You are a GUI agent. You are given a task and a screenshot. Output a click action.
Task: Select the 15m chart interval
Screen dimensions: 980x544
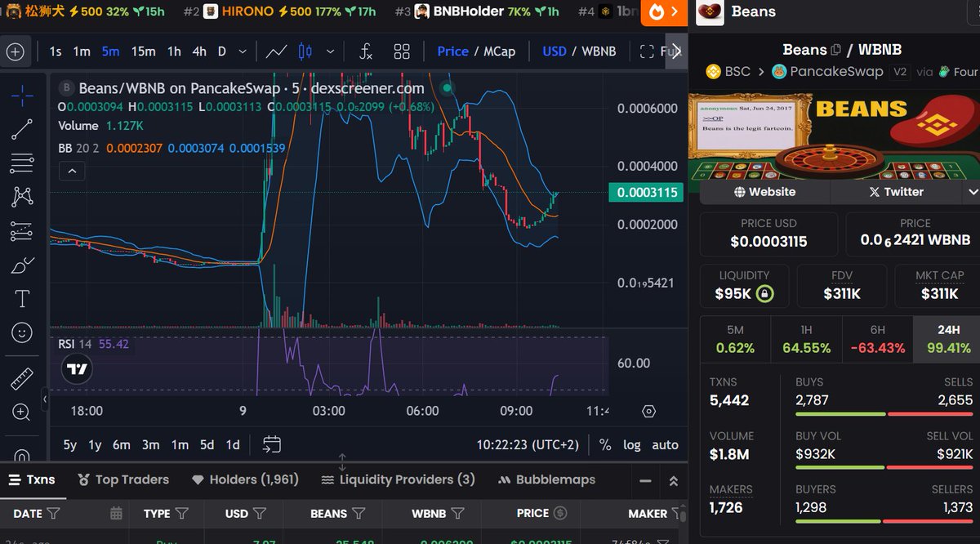[x=143, y=51]
